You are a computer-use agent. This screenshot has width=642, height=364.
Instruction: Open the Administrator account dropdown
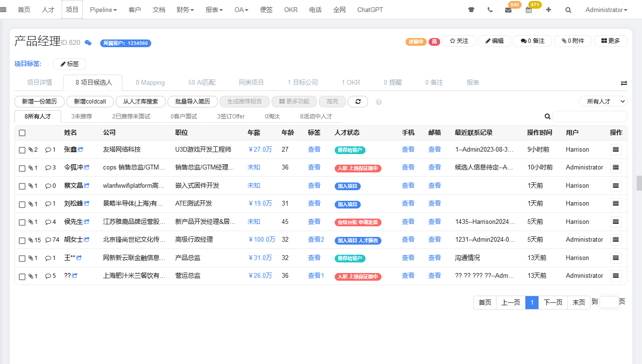point(606,10)
